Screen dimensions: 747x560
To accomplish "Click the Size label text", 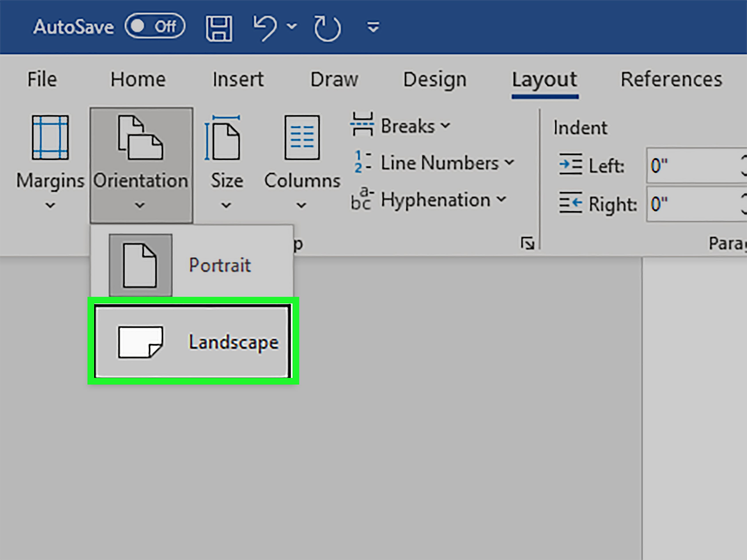I will click(x=227, y=180).
